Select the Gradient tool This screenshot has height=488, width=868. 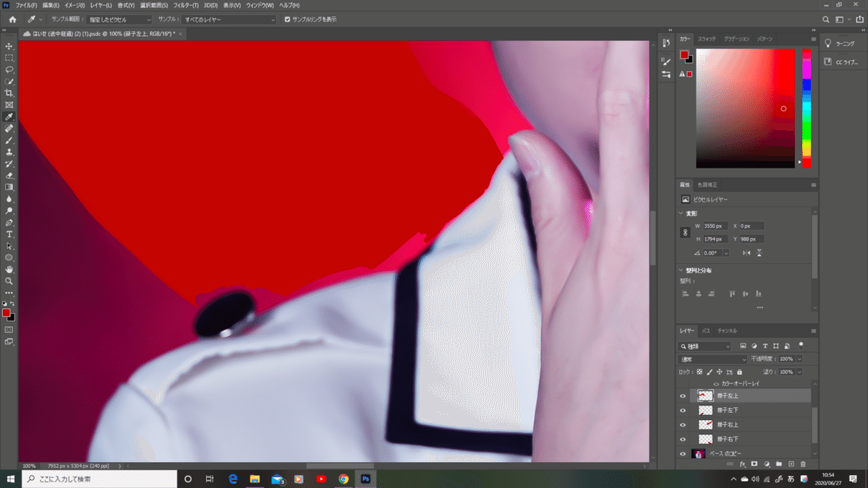point(9,187)
